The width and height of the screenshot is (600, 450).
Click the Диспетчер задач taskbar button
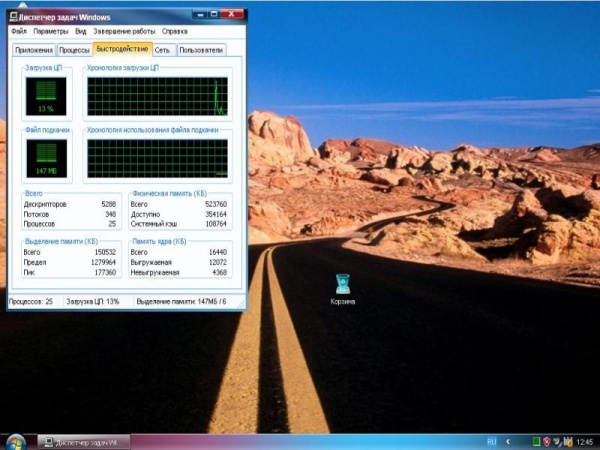(x=80, y=441)
